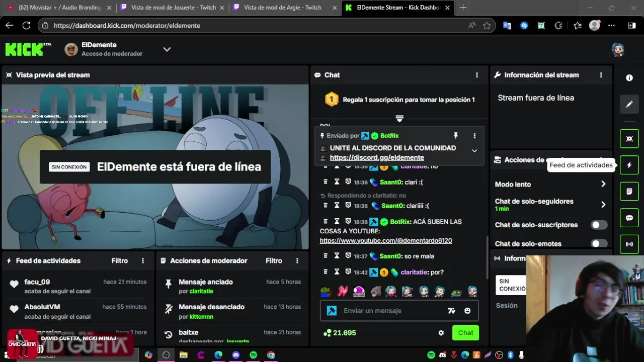Open the info icon in right sidebar
The image size is (644, 362).
[629, 78]
